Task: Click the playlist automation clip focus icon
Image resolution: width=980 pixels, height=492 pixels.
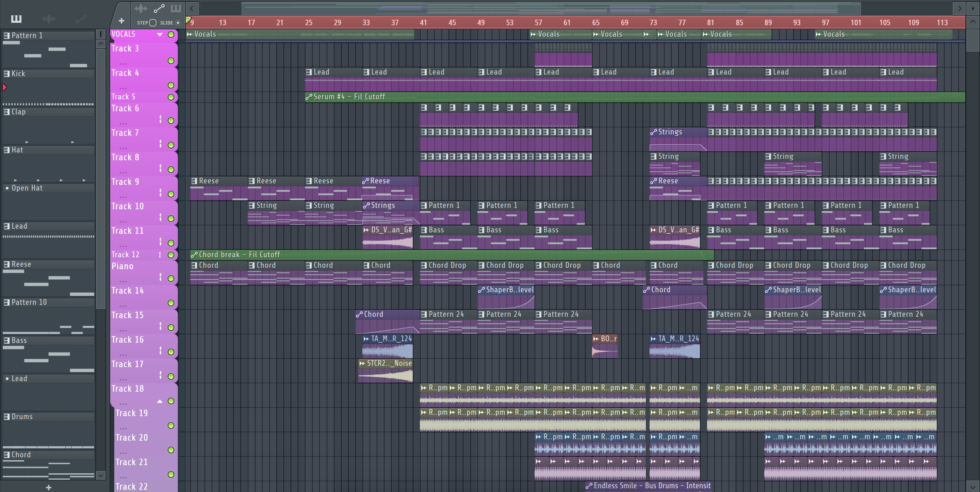Action: pyautogui.click(x=159, y=8)
